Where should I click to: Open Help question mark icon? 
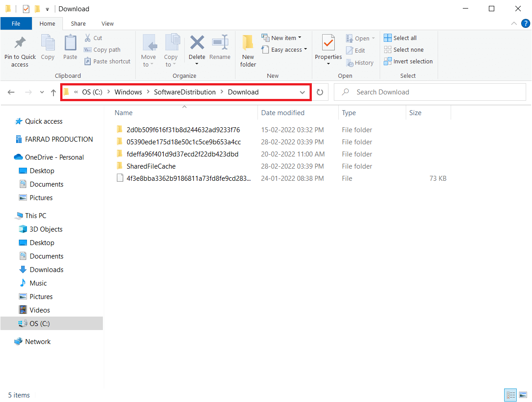pyautogui.click(x=526, y=23)
